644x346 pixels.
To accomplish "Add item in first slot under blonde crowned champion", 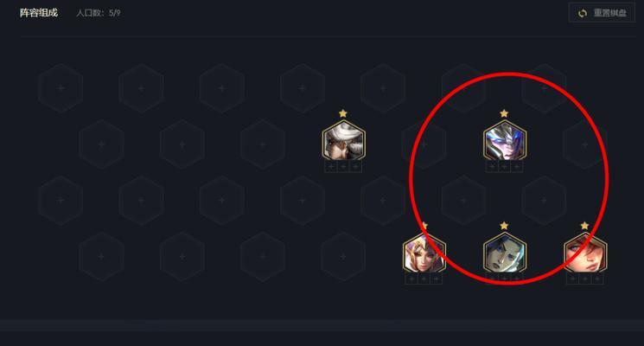I will [411, 279].
